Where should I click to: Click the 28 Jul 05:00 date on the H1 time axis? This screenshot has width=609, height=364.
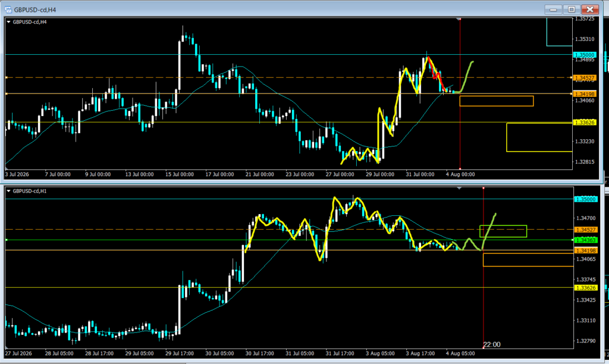59,353
